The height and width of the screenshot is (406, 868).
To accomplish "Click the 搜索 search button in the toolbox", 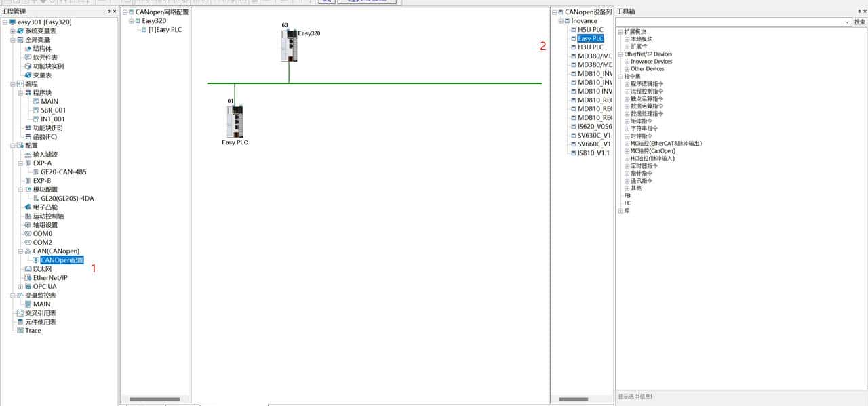I will click(x=860, y=22).
